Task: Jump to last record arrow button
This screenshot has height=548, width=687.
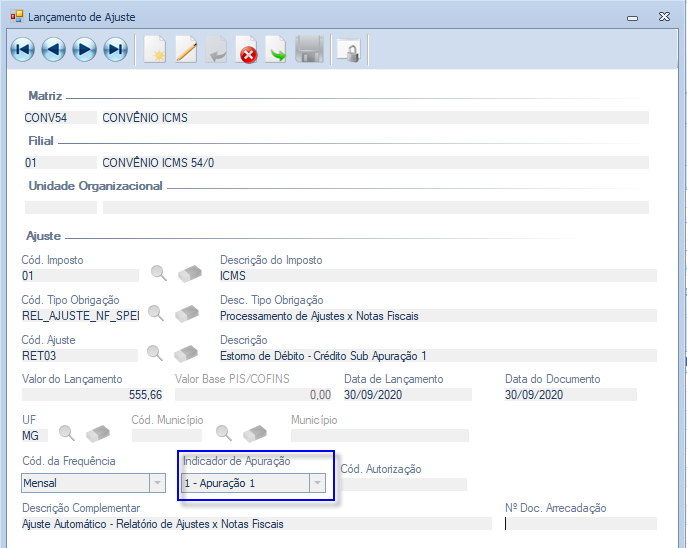Action: 116,49
